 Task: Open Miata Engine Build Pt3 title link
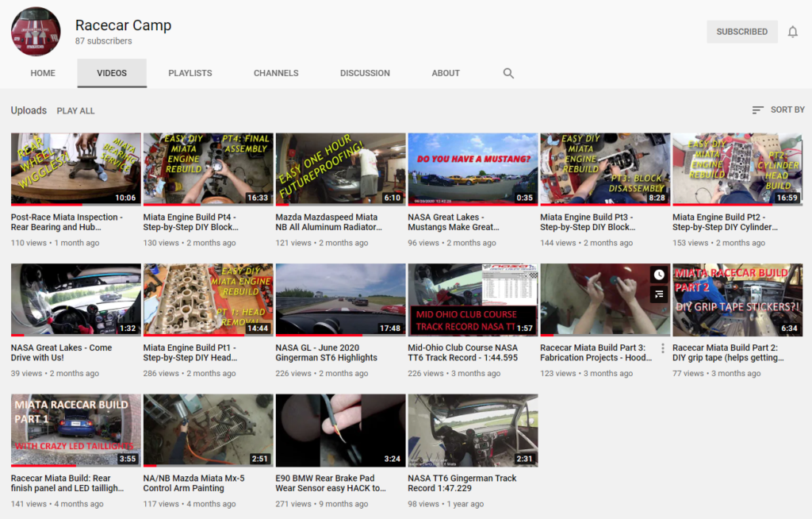pos(588,222)
